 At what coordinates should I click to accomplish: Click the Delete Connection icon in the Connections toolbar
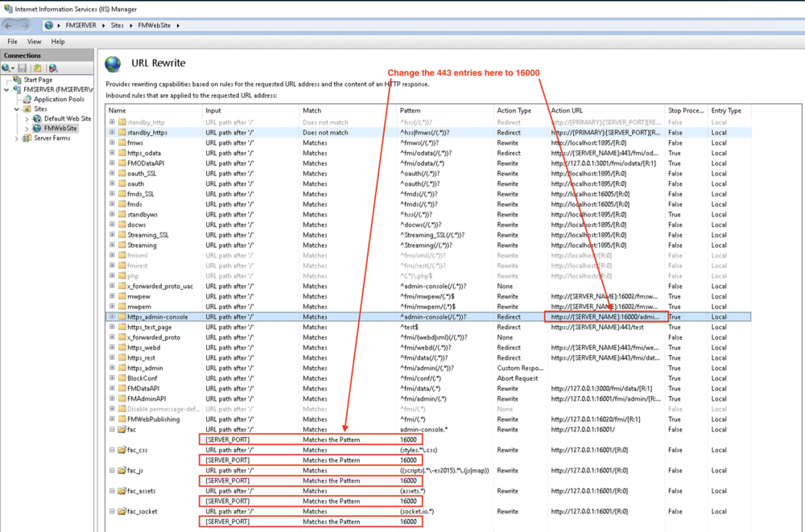(x=53, y=68)
